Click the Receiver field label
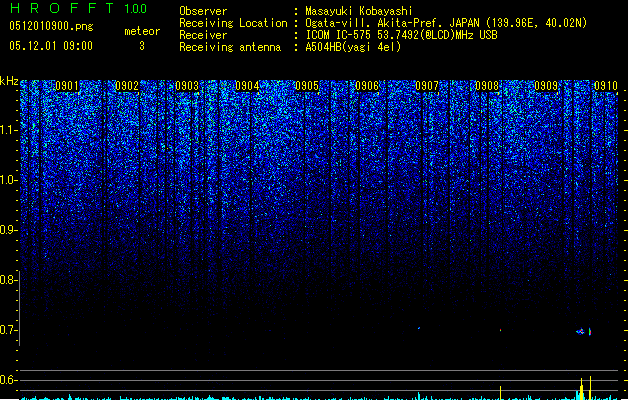629x400 pixels. click(203, 35)
